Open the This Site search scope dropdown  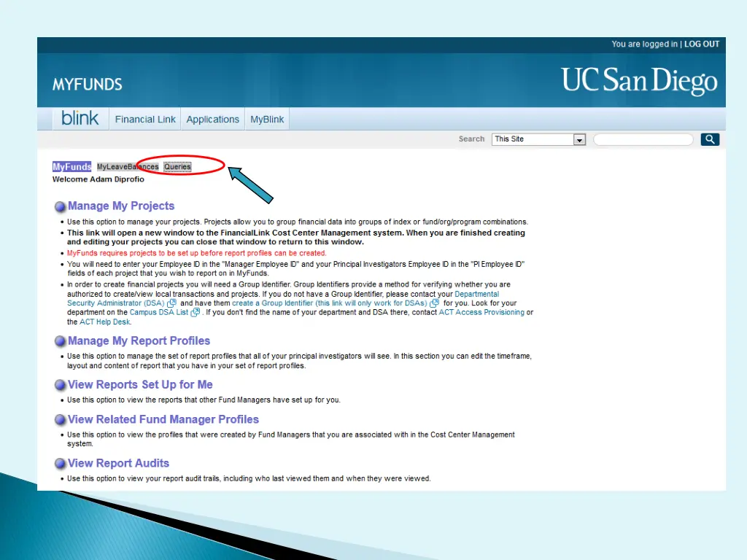[x=538, y=139]
